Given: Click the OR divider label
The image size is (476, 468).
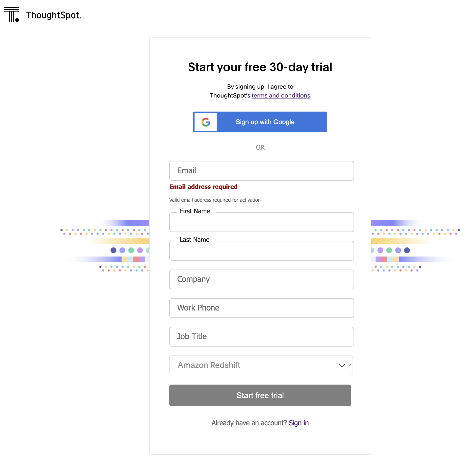Looking at the screenshot, I should 260,147.
